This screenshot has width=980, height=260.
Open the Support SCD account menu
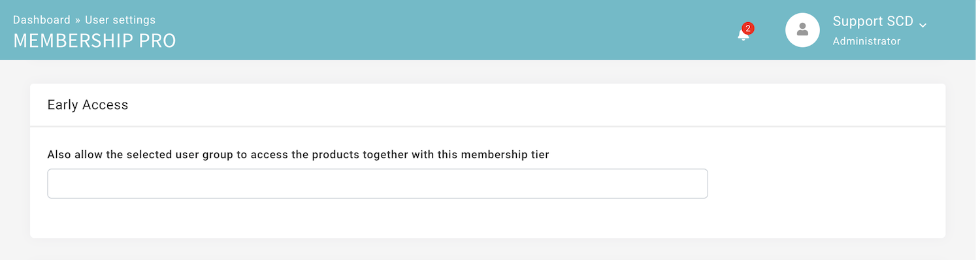[x=873, y=22]
